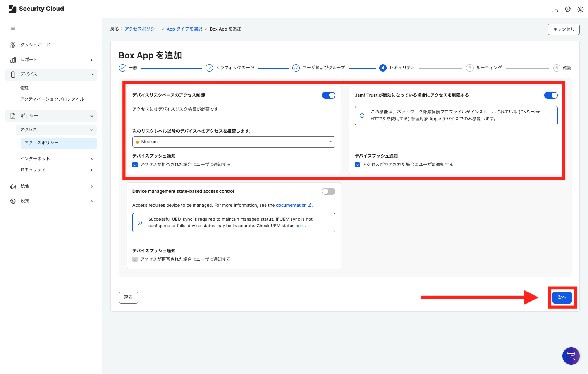
Task: Open the documentation link
Action: [x=294, y=205]
